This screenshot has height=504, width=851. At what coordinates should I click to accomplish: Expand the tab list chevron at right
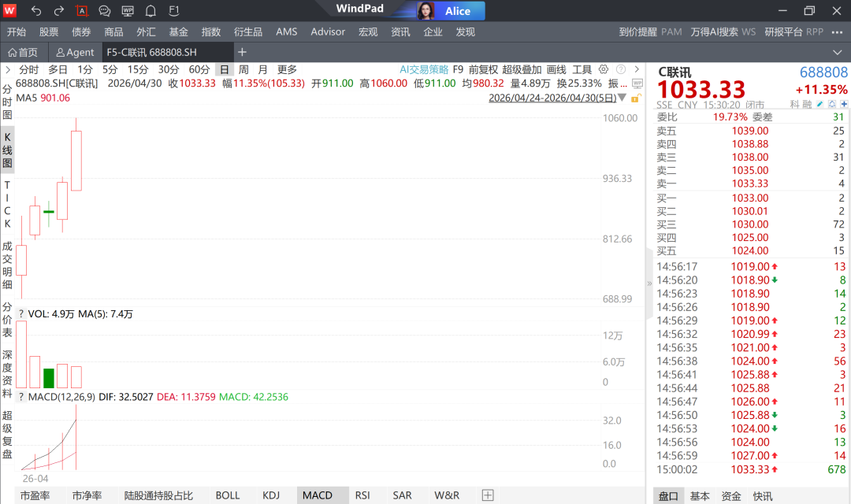pos(837,52)
